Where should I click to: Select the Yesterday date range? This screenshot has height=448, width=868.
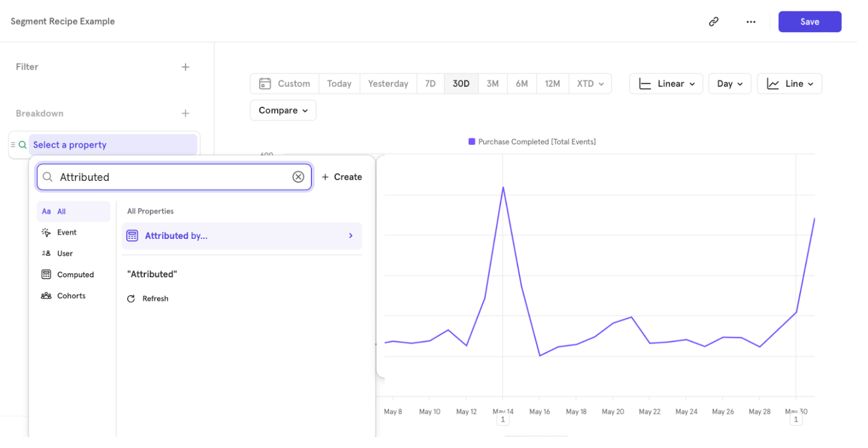[x=388, y=84]
